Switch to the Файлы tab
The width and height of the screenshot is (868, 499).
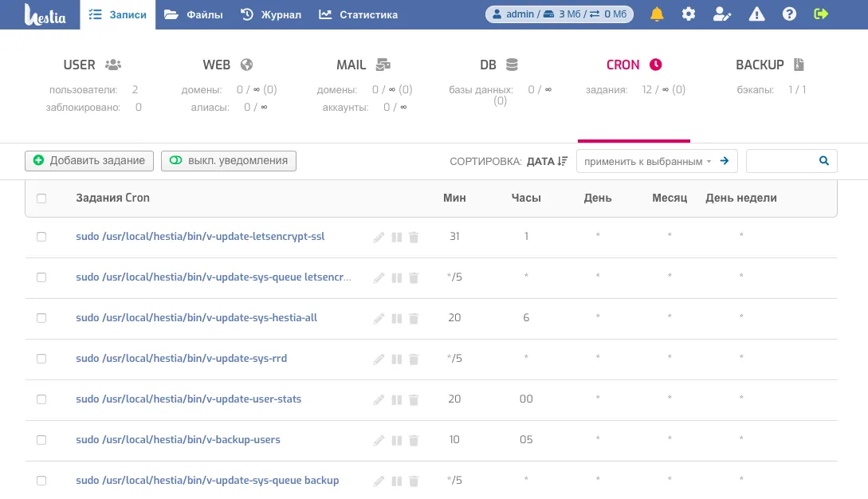click(193, 14)
